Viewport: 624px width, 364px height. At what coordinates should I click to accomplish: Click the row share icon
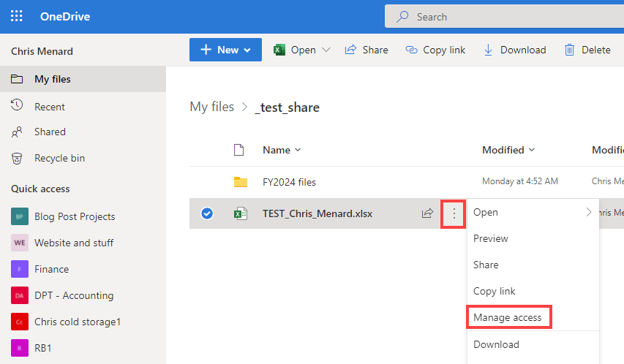427,213
